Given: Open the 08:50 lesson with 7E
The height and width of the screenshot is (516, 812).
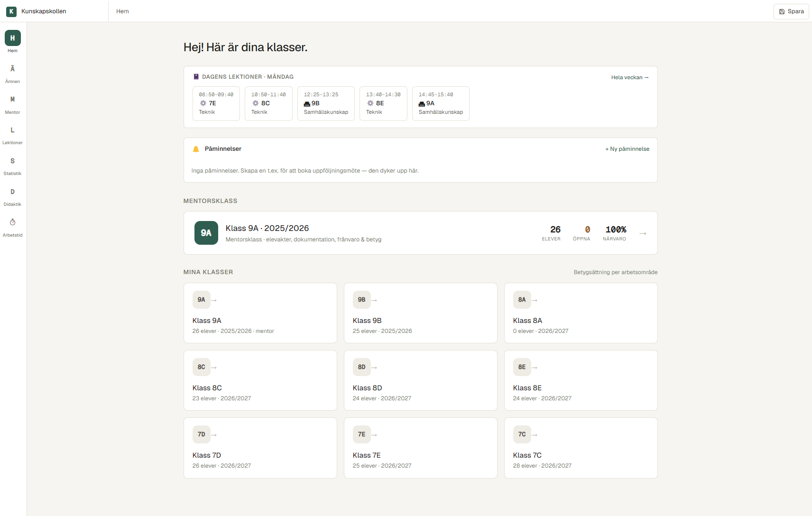Looking at the screenshot, I should coord(216,103).
